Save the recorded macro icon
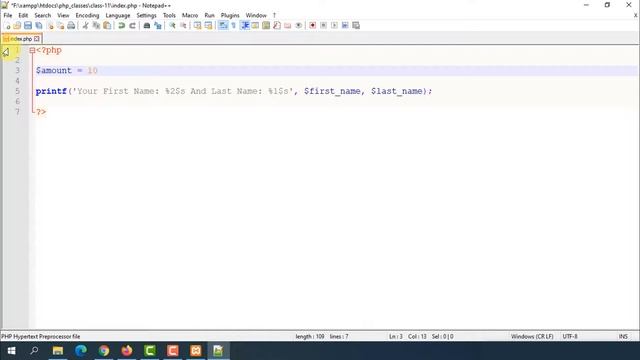Screen dimensions: 640x360 pyautogui.click(x=356, y=26)
